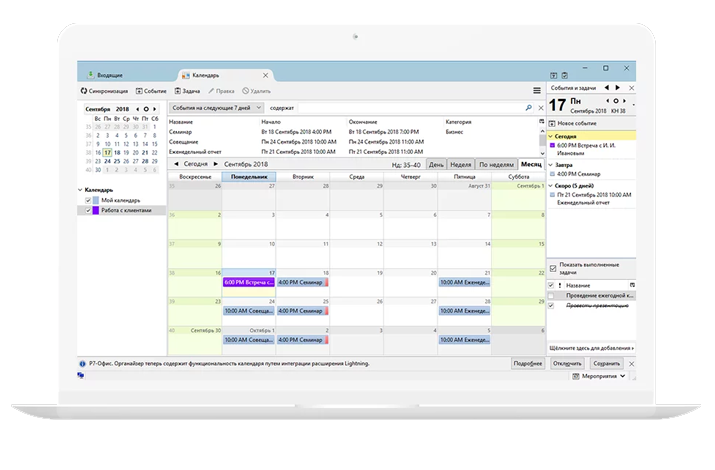Toggle the Мой календарь checkbox

point(88,201)
